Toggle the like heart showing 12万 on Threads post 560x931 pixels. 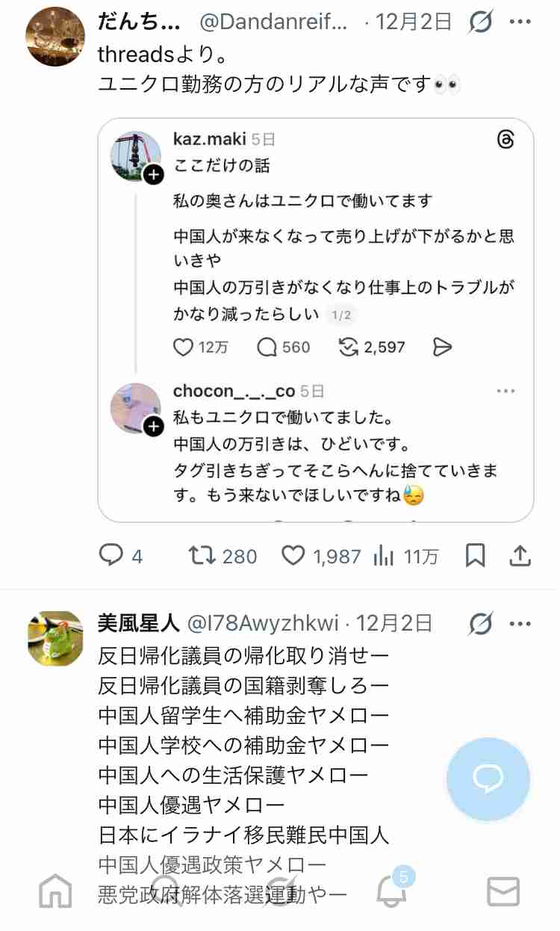point(184,347)
